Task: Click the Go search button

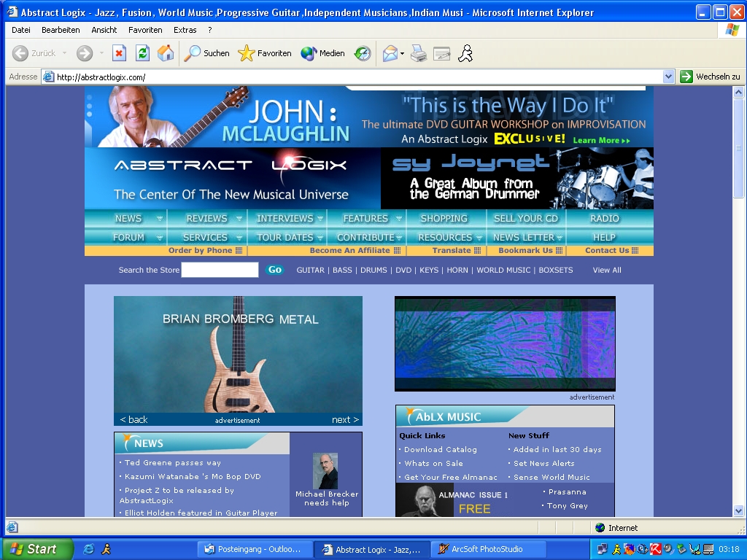Action: (275, 270)
